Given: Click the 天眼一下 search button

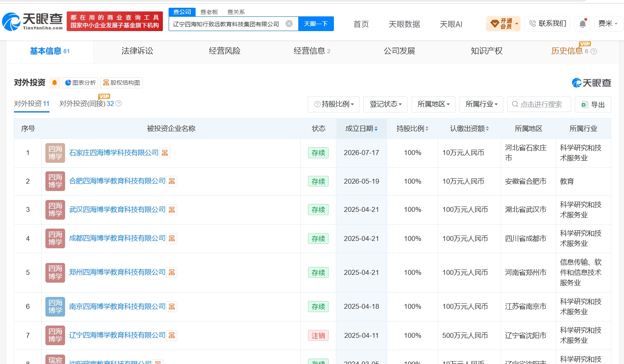Looking at the screenshot, I should click(x=316, y=24).
